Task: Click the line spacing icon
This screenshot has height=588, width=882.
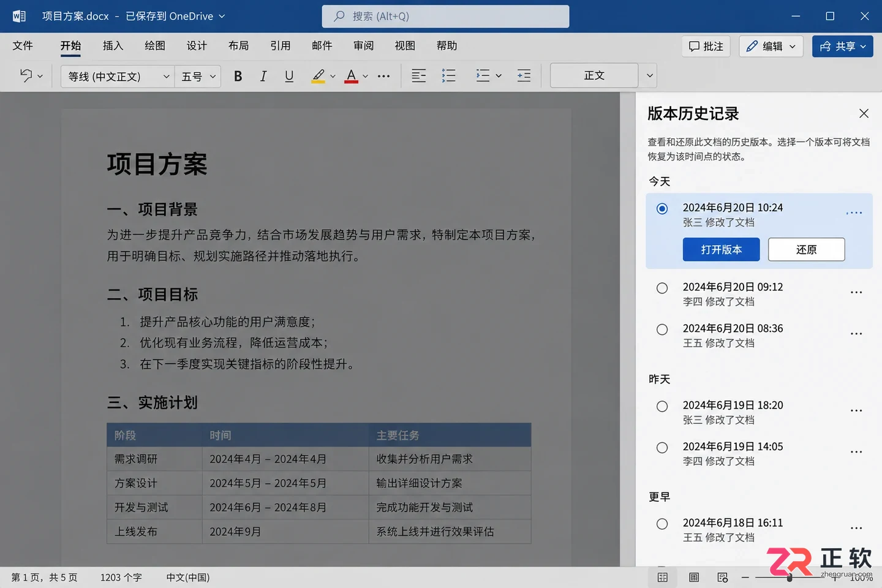Action: click(x=483, y=76)
